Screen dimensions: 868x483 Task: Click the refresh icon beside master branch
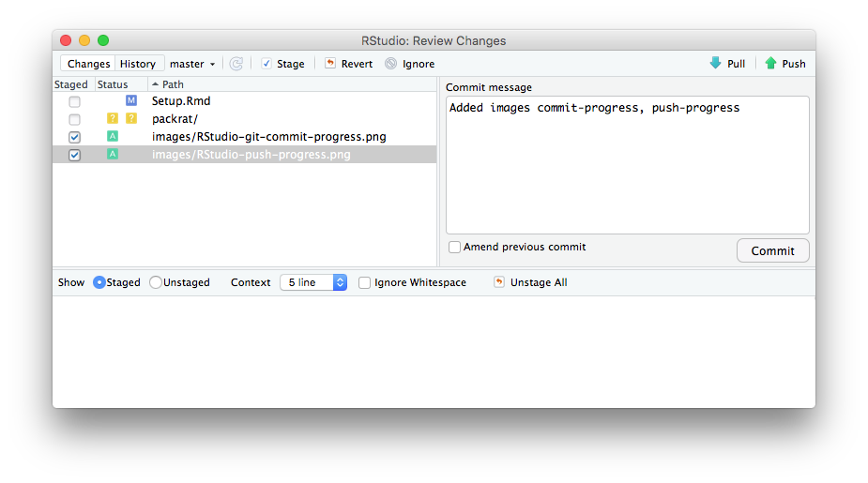(236, 64)
